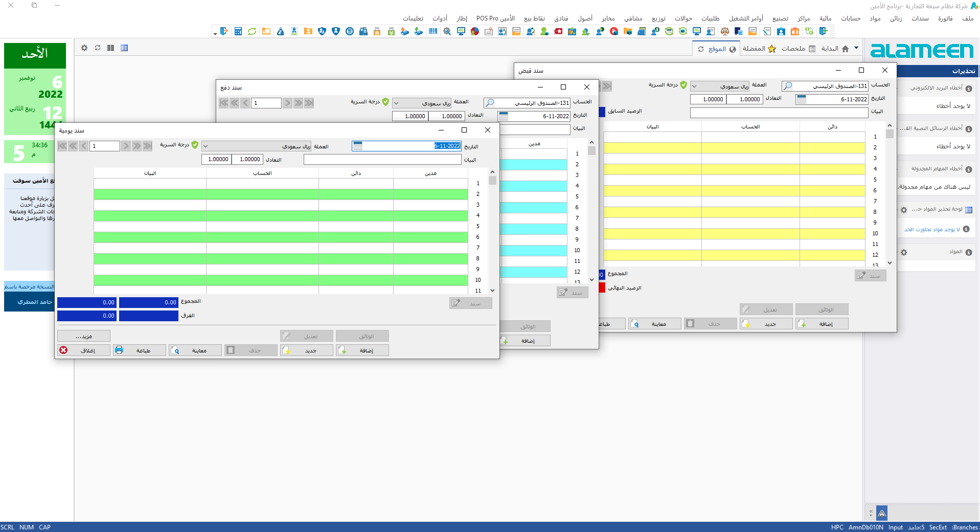980x532 pixels.
Task: Go to first record in سند يومية window
Action: [62, 146]
